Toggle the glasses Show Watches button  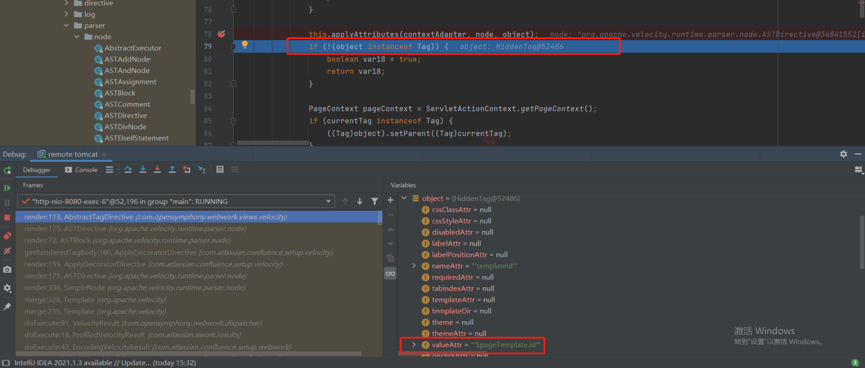391,273
